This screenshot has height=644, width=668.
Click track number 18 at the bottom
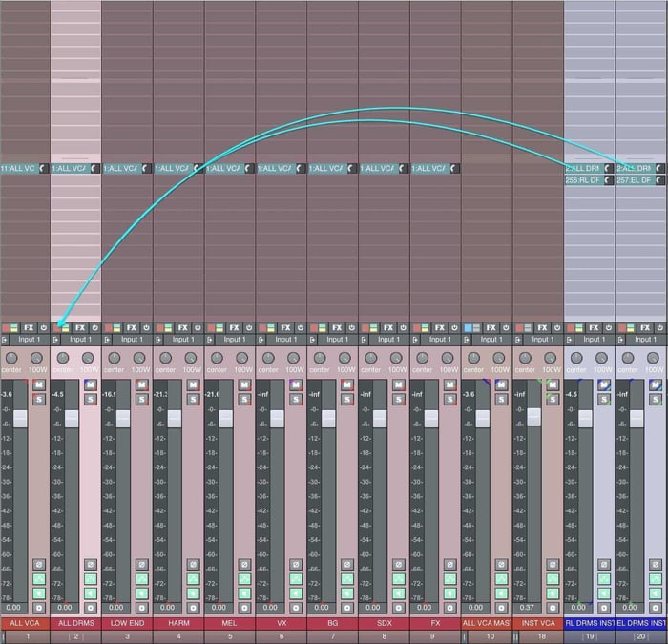click(542, 636)
